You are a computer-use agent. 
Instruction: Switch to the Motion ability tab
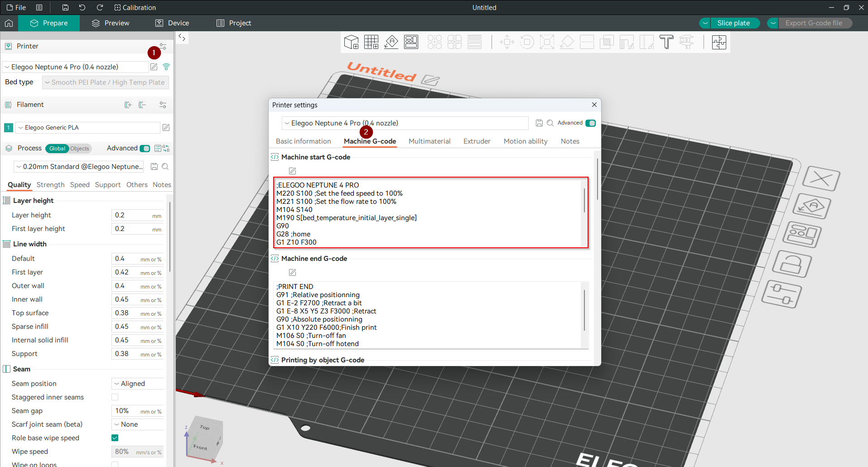[526, 141]
